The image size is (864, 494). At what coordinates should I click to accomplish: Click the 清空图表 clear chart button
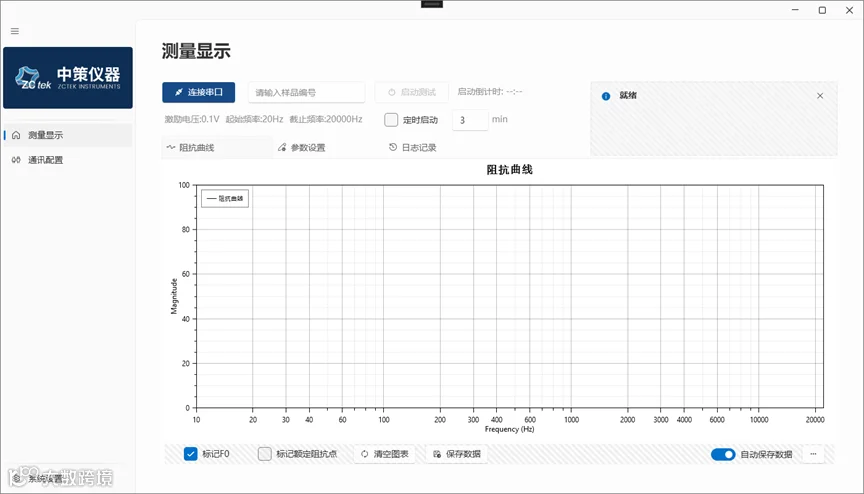point(385,454)
